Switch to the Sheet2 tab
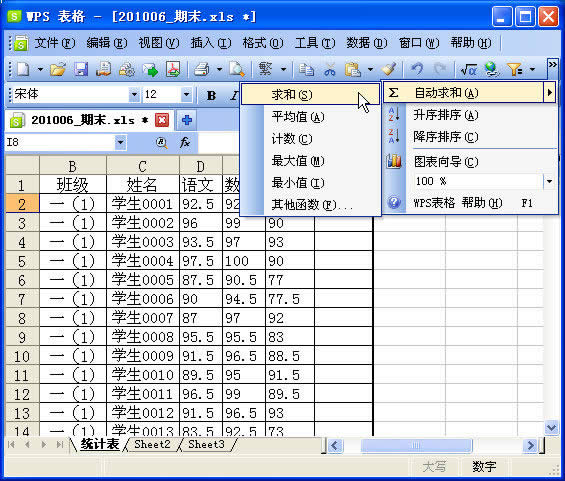565x481 pixels. 152,444
